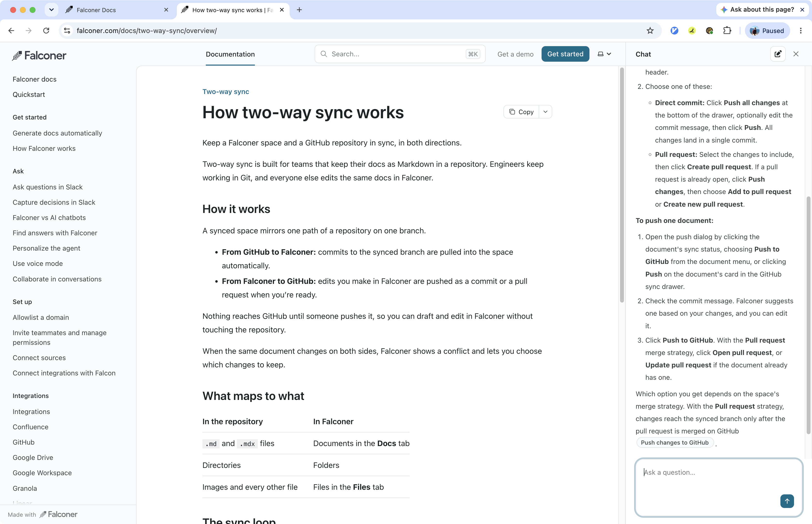Click the Get a demo link
812x524 pixels.
click(515, 54)
